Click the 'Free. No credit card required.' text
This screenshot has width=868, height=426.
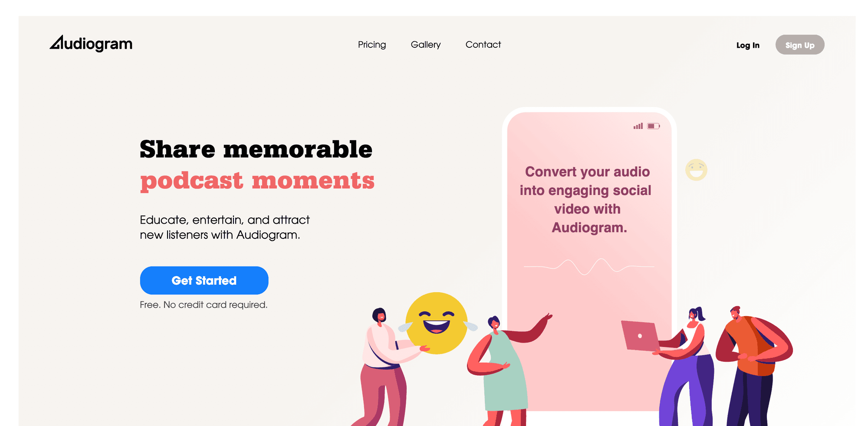coord(204,305)
